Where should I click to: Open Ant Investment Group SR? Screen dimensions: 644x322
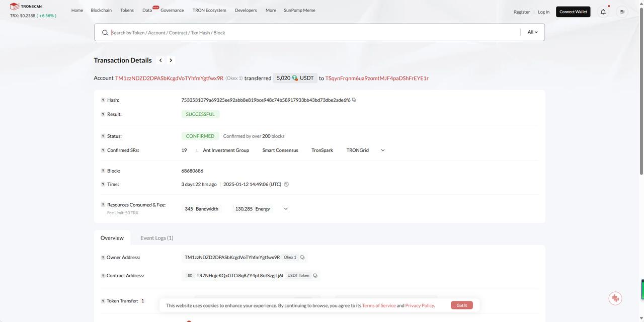[226, 150]
